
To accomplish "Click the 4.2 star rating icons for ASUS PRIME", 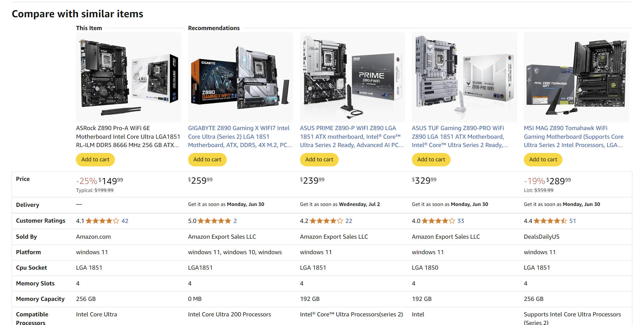I will click(x=326, y=221).
